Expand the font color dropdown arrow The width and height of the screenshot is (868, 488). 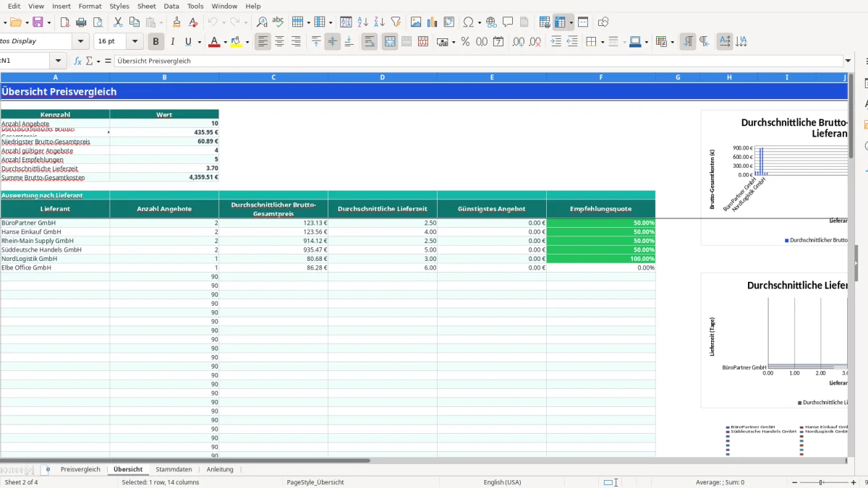click(x=225, y=42)
